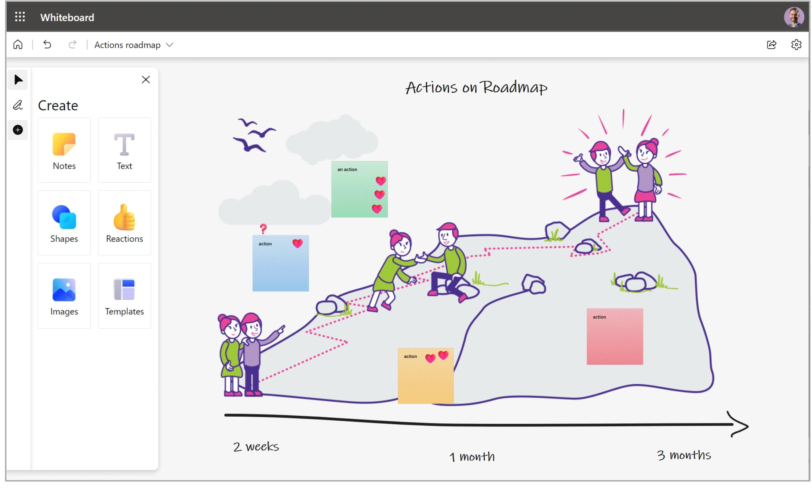The image size is (812, 504).
Task: Choose the Select pointer tool
Action: coord(18,80)
